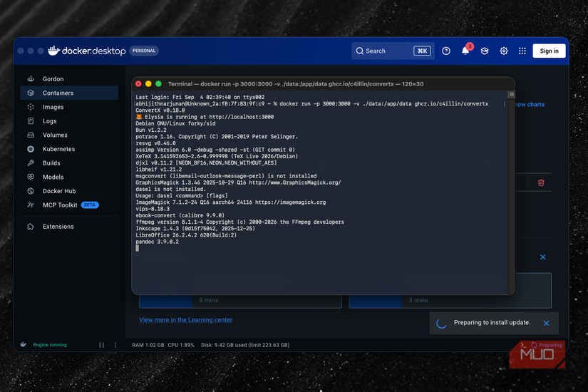
Task: Click the Preparing update status in footer
Action: (547, 345)
